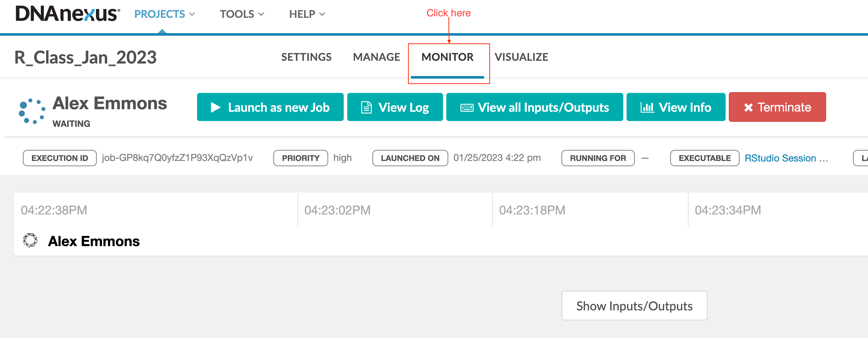868x338 pixels.
Task: Open the TOOLS dropdown menu
Action: click(242, 14)
